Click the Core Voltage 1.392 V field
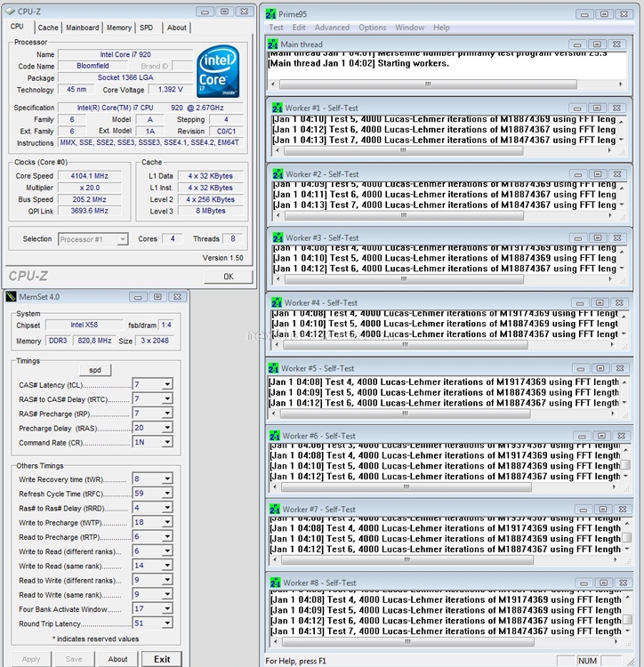The image size is (644, 667). pos(170,90)
